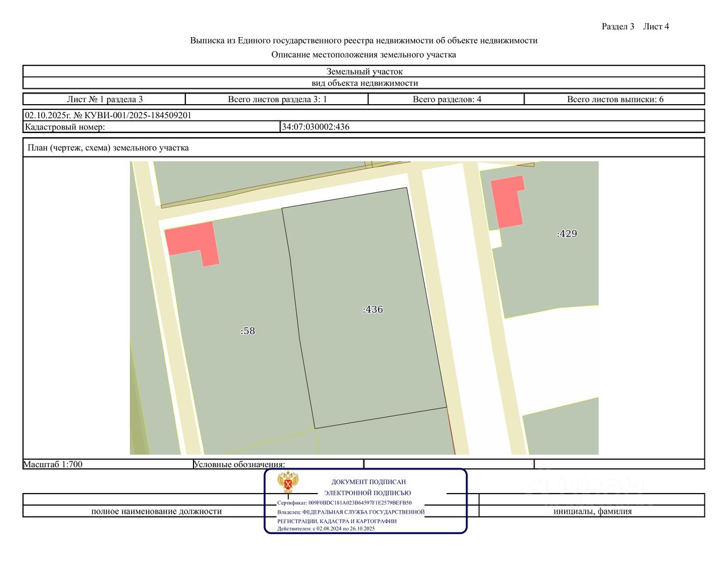This screenshot has width=728, height=563.
Task: Click the 'Всего листов раздела 3: 1' cell
Action: point(277,99)
